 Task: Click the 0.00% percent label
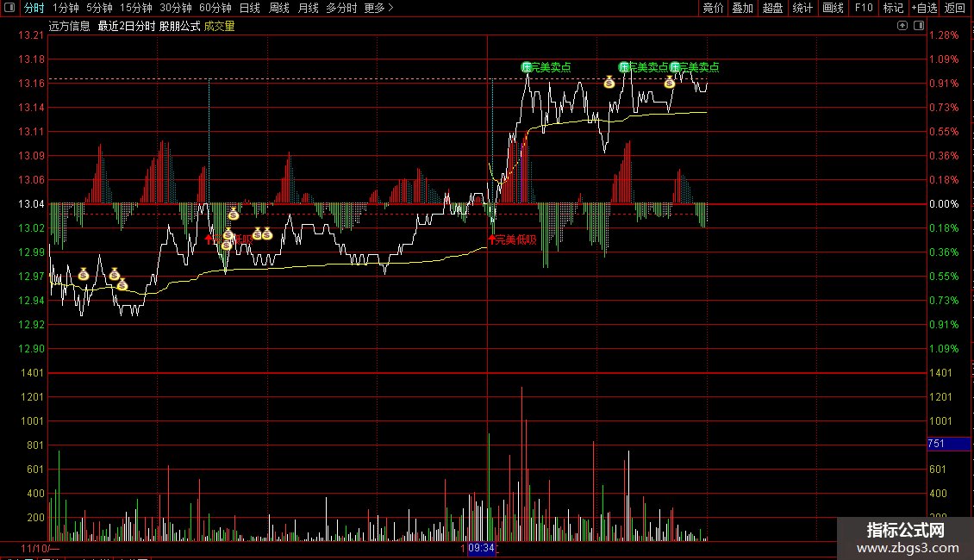pos(944,204)
